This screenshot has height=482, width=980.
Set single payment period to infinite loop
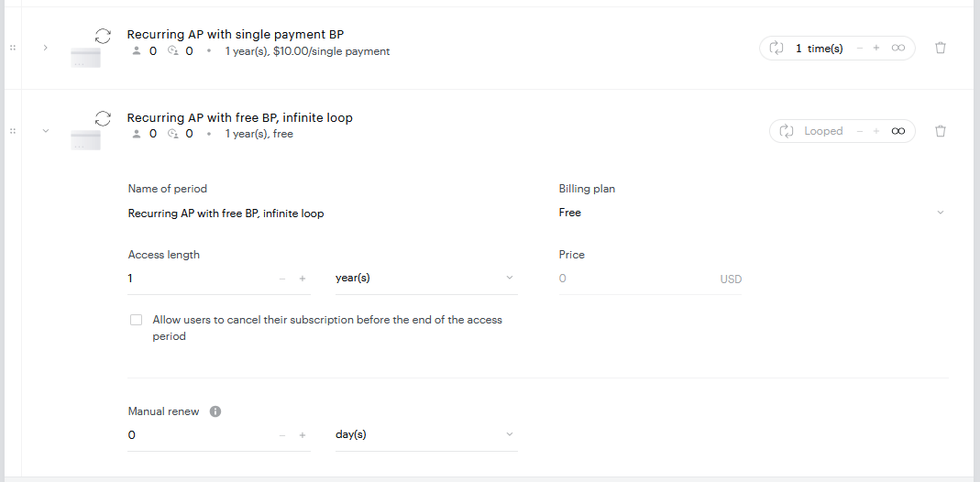[x=898, y=48]
